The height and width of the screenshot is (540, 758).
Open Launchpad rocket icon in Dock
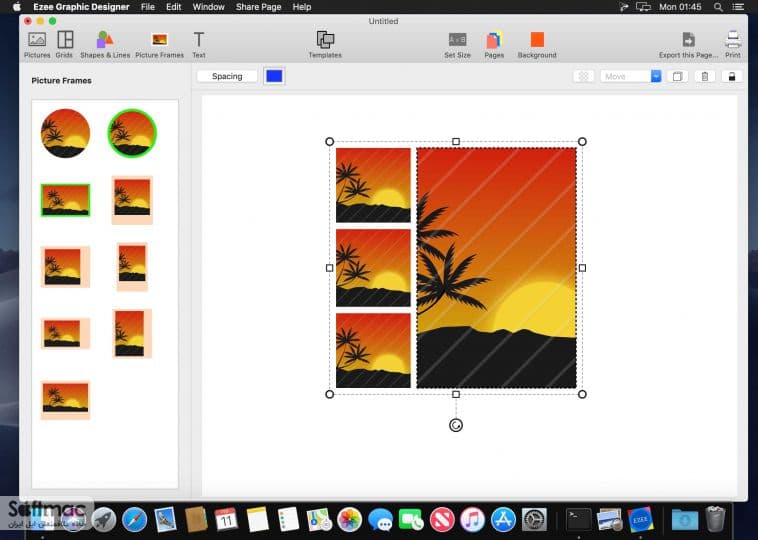[x=104, y=520]
